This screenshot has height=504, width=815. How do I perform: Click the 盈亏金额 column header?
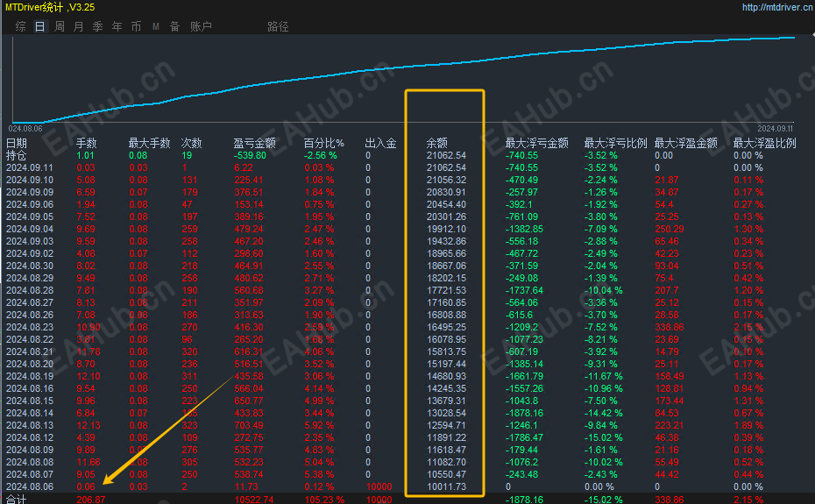point(254,143)
